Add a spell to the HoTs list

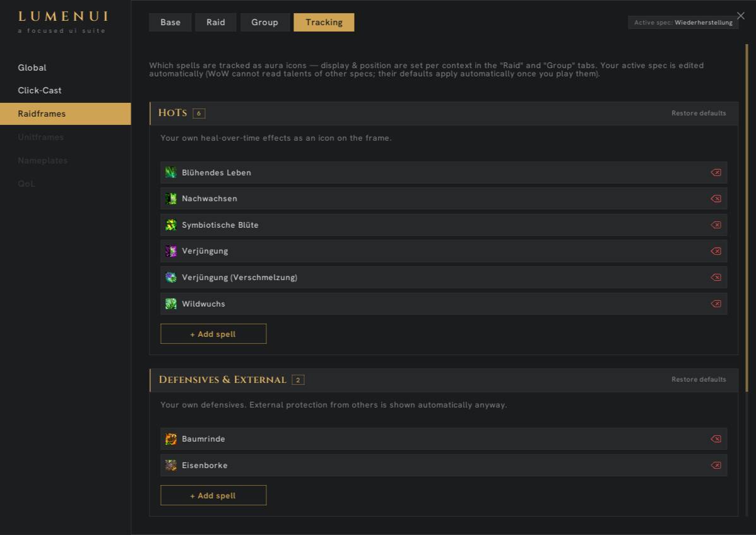tap(213, 334)
